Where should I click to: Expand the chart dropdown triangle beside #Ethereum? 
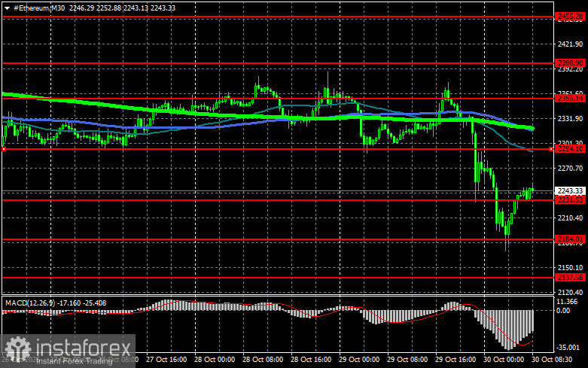click(x=7, y=8)
